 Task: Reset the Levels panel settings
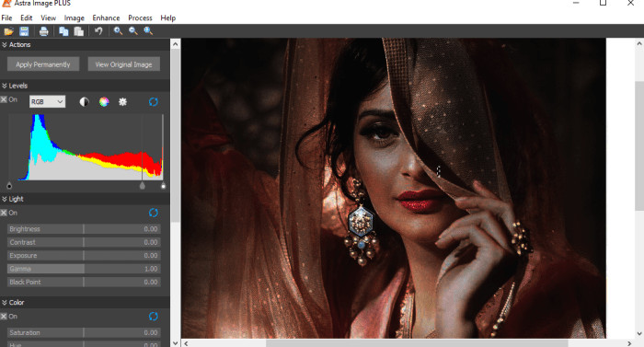(x=154, y=102)
